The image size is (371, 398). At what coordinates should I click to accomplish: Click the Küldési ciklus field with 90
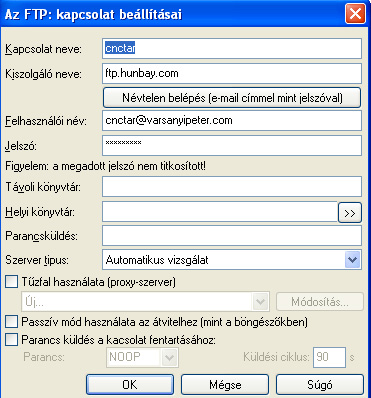[x=329, y=357]
